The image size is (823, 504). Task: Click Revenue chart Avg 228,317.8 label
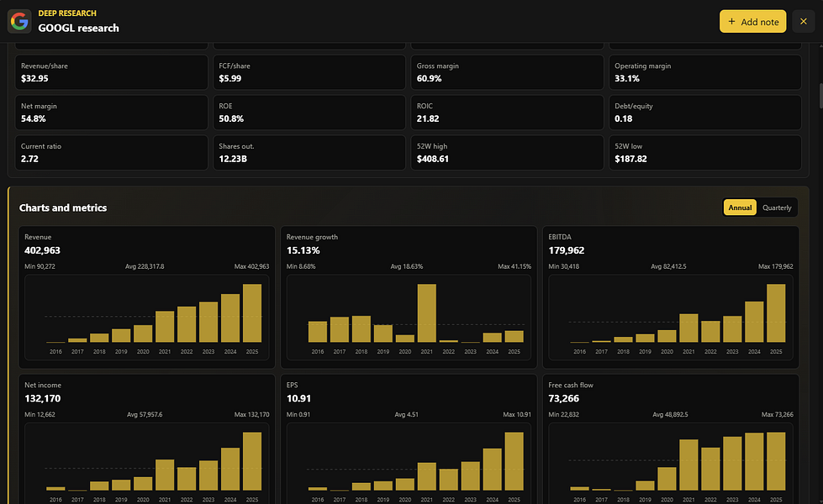click(x=145, y=266)
